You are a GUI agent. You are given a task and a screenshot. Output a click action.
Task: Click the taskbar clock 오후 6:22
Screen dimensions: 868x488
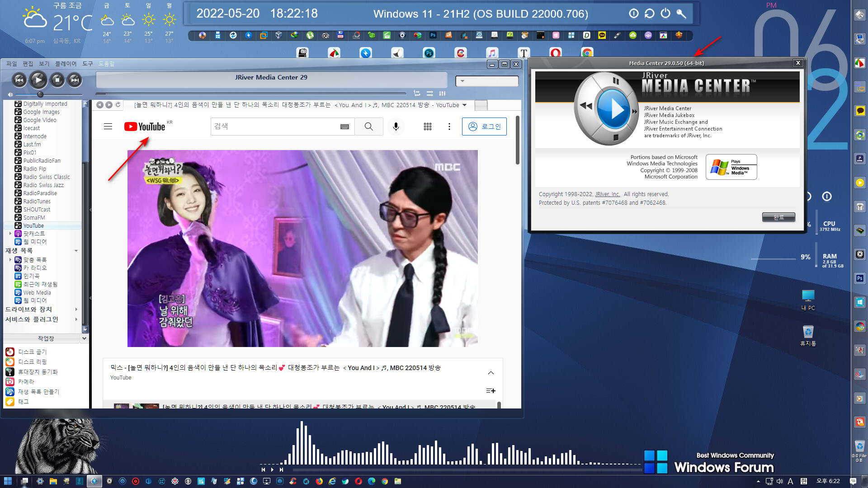tap(828, 481)
